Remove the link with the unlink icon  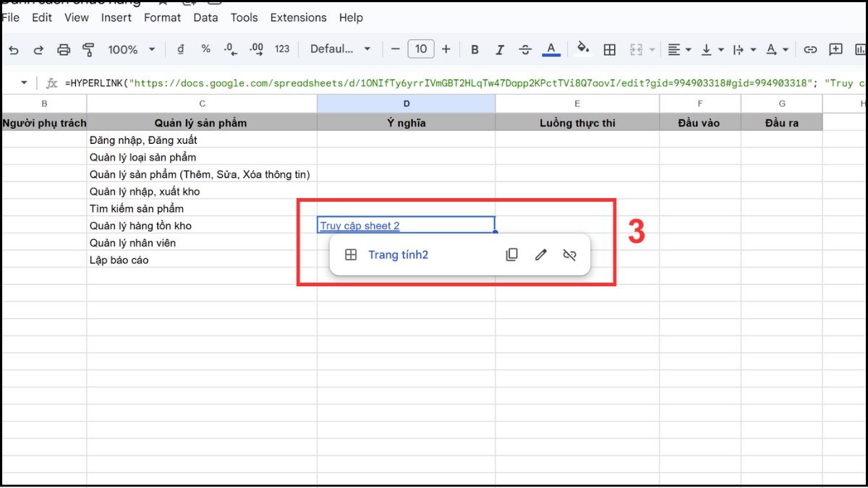point(569,254)
